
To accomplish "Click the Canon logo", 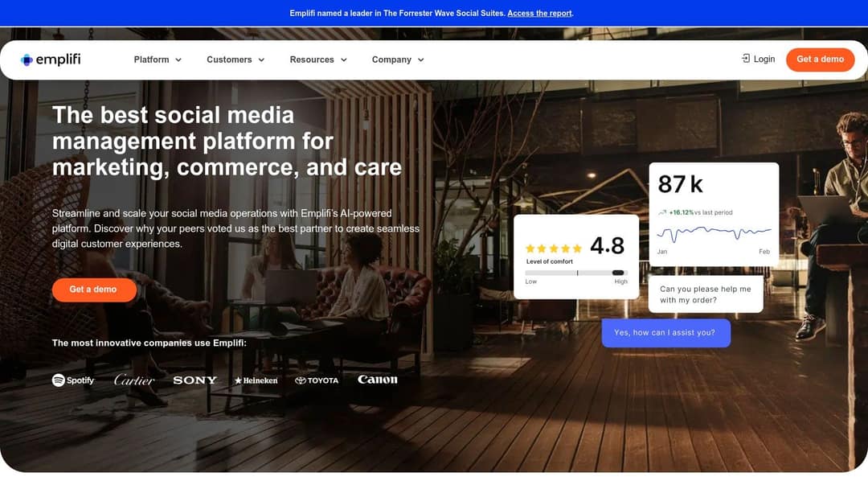I will [378, 380].
